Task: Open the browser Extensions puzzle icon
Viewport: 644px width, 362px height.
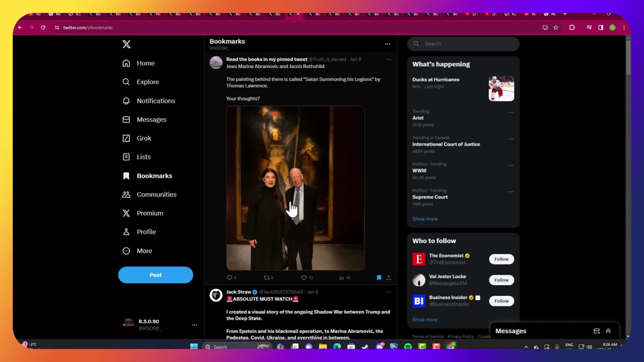Action: click(572, 28)
